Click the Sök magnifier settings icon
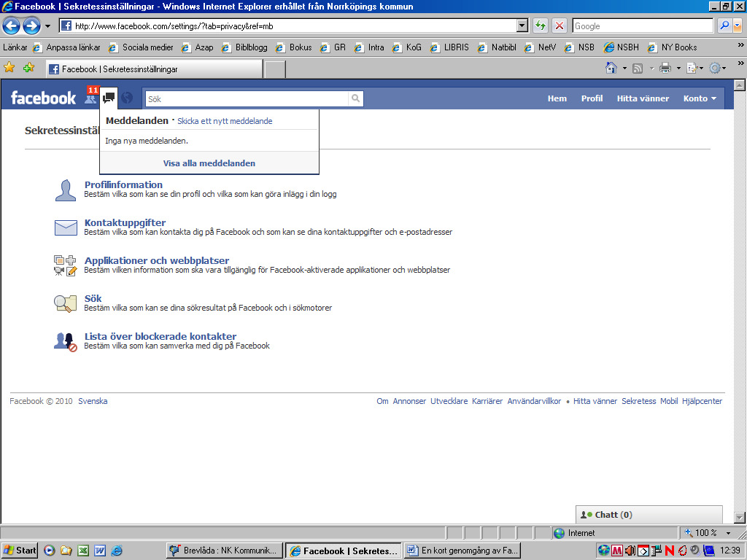This screenshot has height=560, width=747. click(65, 303)
